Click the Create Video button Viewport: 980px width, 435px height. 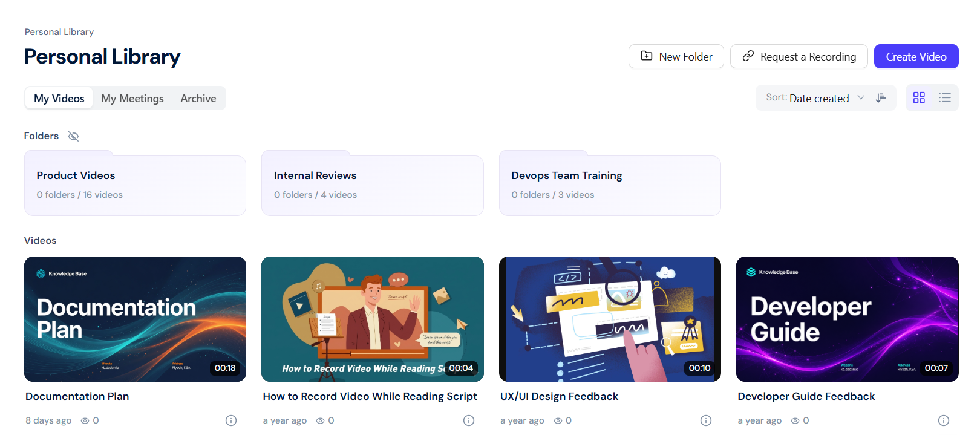[916, 56]
